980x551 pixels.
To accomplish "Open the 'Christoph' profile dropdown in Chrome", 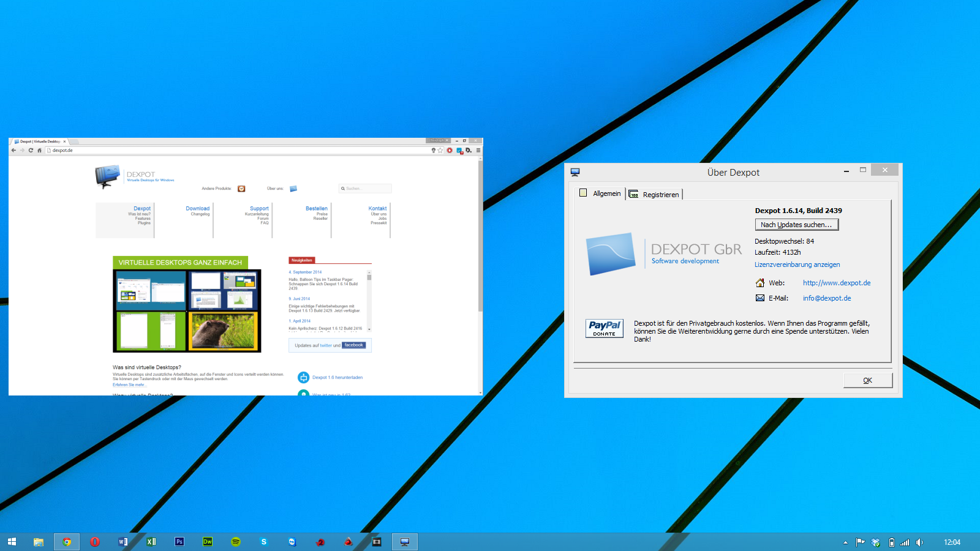I will 439,141.
